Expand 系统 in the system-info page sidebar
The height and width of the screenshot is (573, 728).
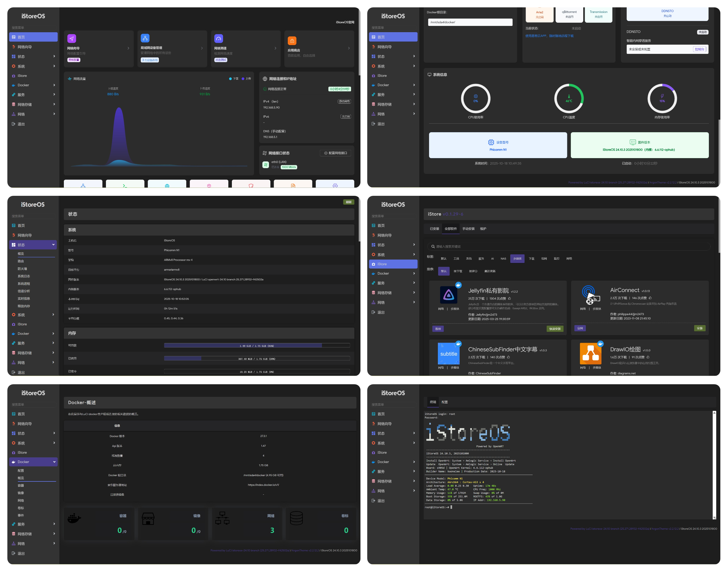tap(393, 66)
